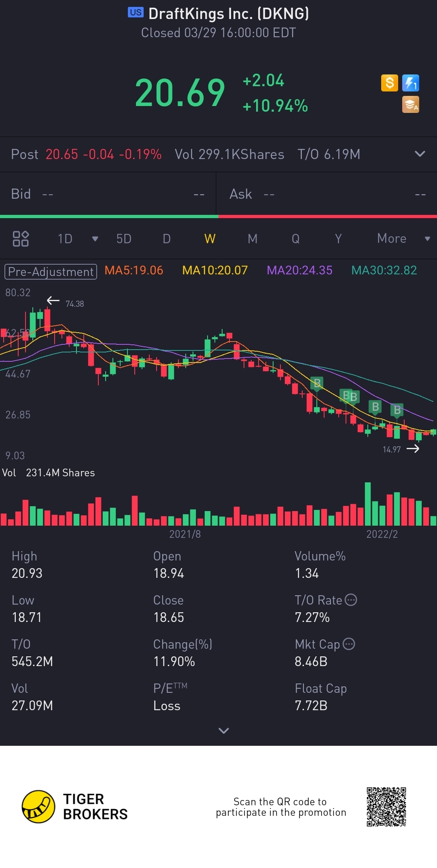437x868 pixels.
Task: Tap the blue lightning quick-trade icon
Action: (x=411, y=83)
